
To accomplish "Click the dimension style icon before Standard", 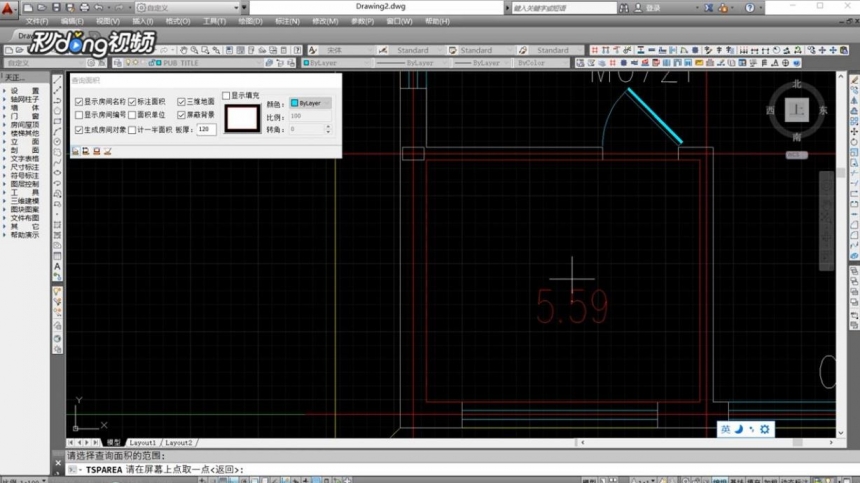I will tap(383, 50).
